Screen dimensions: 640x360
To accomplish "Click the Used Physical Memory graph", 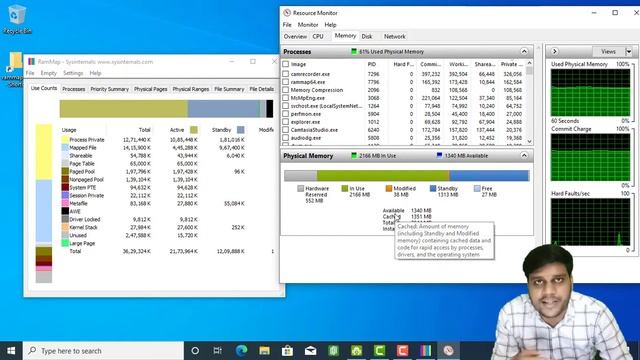I will (590, 93).
